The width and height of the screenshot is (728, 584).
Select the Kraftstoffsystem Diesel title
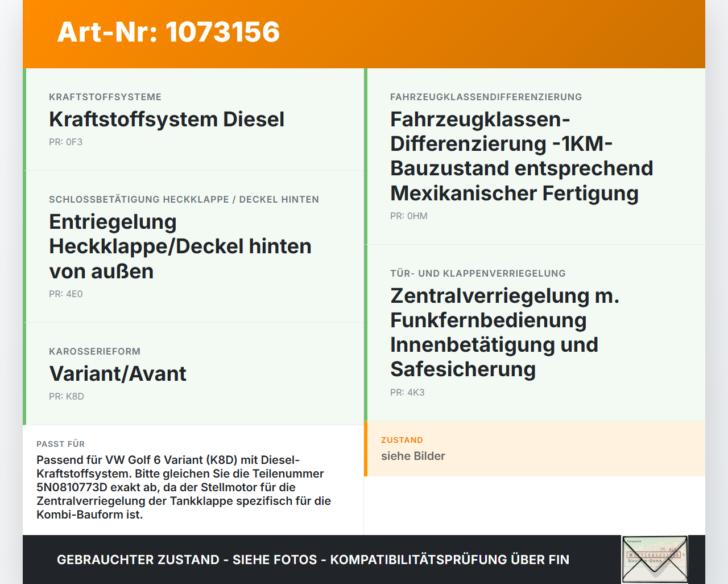(167, 119)
